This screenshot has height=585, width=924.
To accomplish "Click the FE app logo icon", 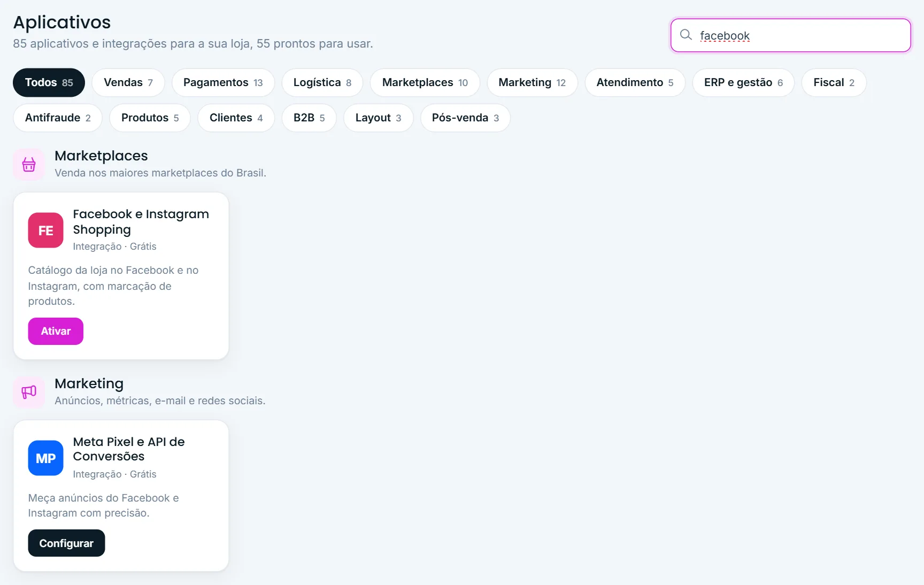I will (45, 230).
